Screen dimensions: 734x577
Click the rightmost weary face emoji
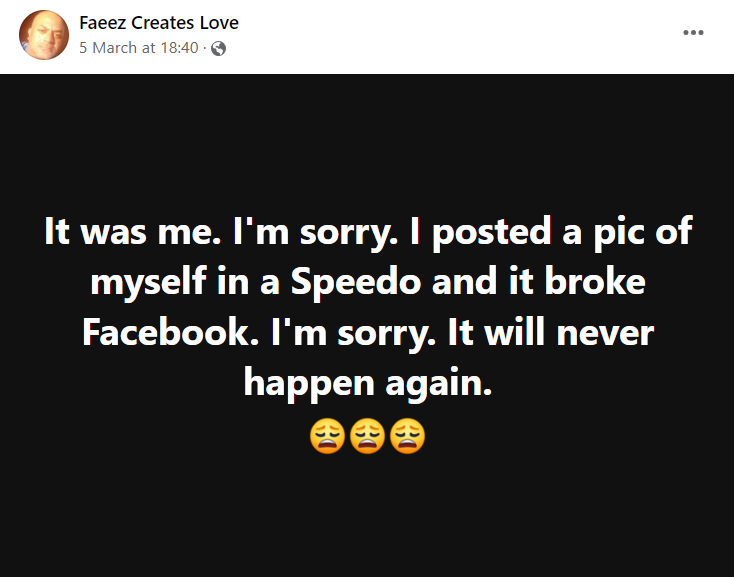(407, 436)
